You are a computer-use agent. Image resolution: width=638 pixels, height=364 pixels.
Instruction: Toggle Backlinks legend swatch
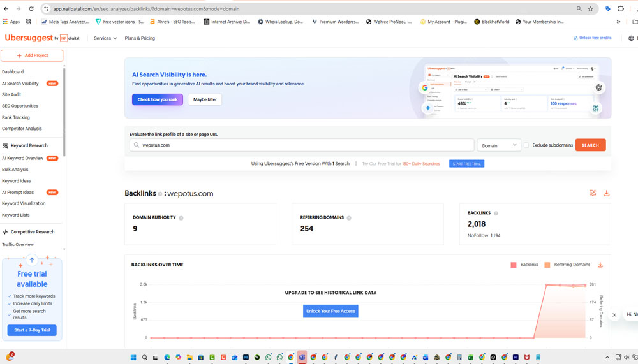(514, 265)
